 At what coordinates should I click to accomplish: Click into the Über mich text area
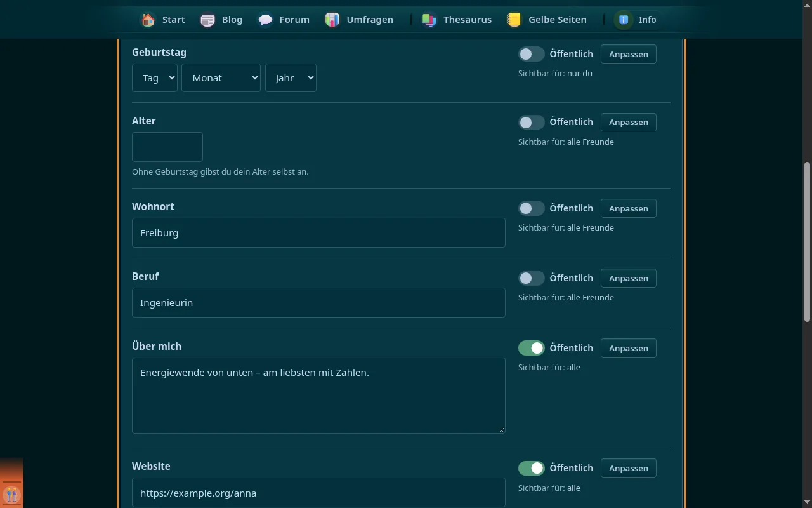(318, 396)
